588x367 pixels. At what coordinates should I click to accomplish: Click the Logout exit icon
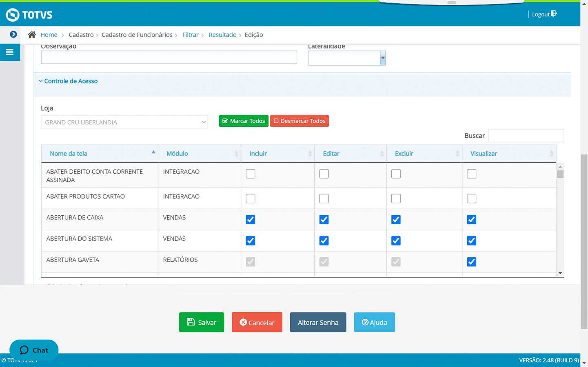coord(554,14)
